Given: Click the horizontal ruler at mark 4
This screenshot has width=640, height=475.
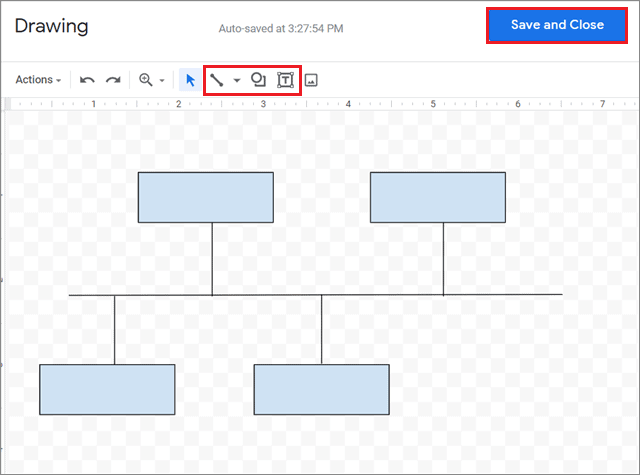Looking at the screenshot, I should (x=348, y=103).
